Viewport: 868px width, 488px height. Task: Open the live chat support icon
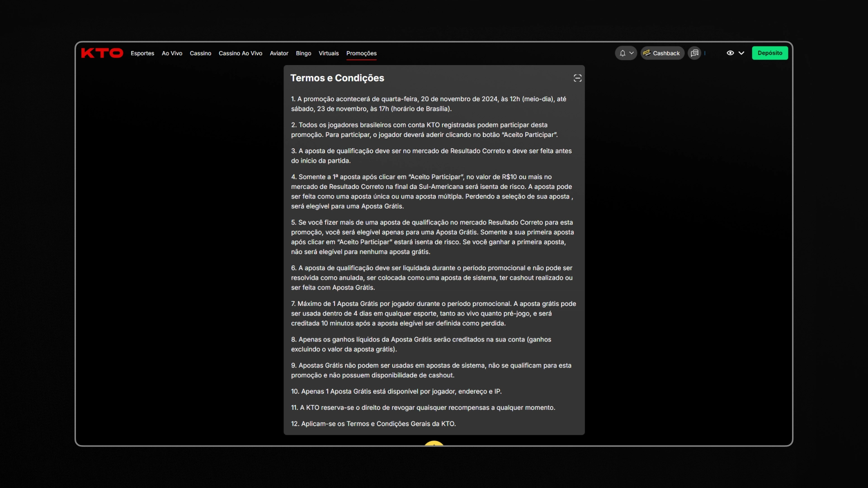[695, 53]
